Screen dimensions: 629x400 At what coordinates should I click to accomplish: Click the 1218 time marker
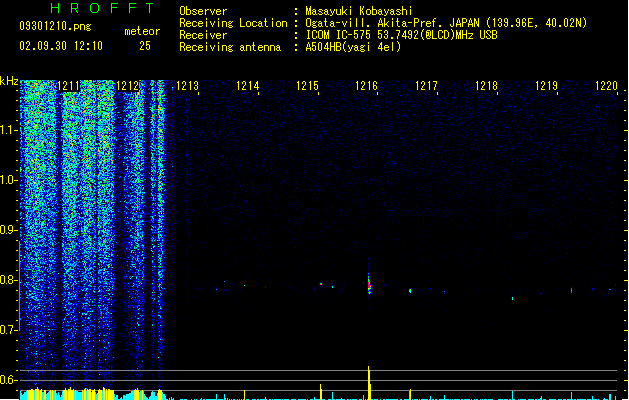(x=486, y=86)
